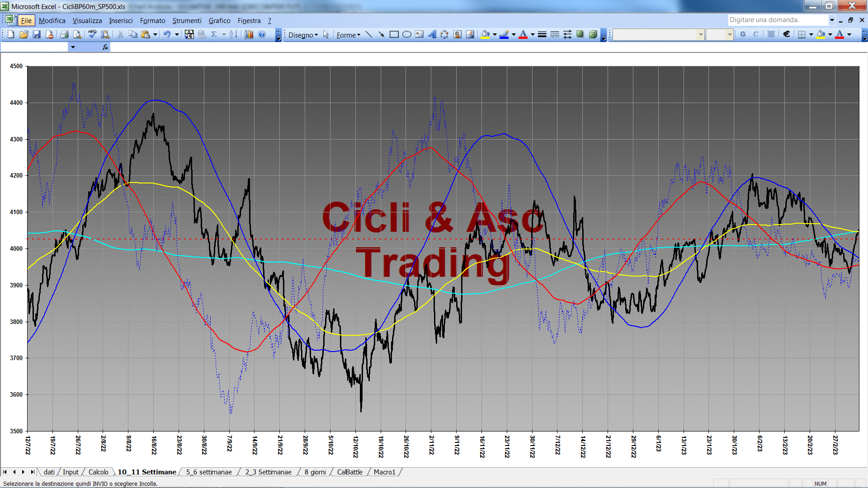868x488 pixels.
Task: Expand the help question box dropdown
Action: (831, 20)
